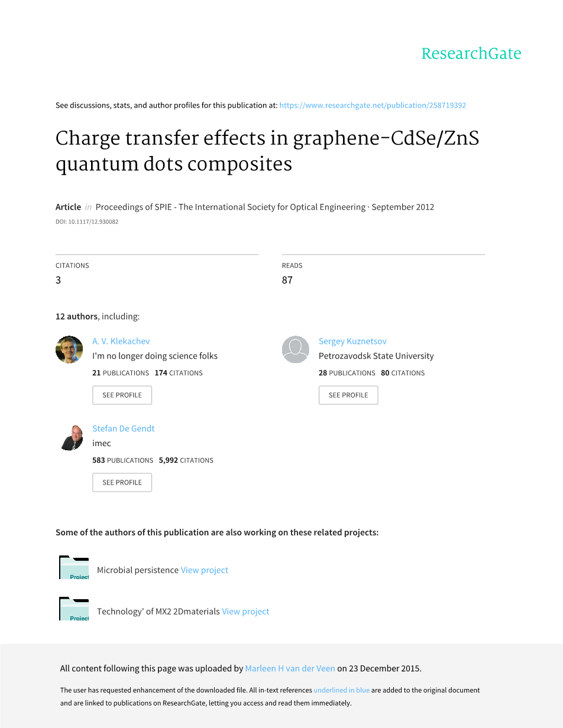Screen dimensions: 563x728
Task: View project for Microbial persistence
Action: [x=205, y=570]
